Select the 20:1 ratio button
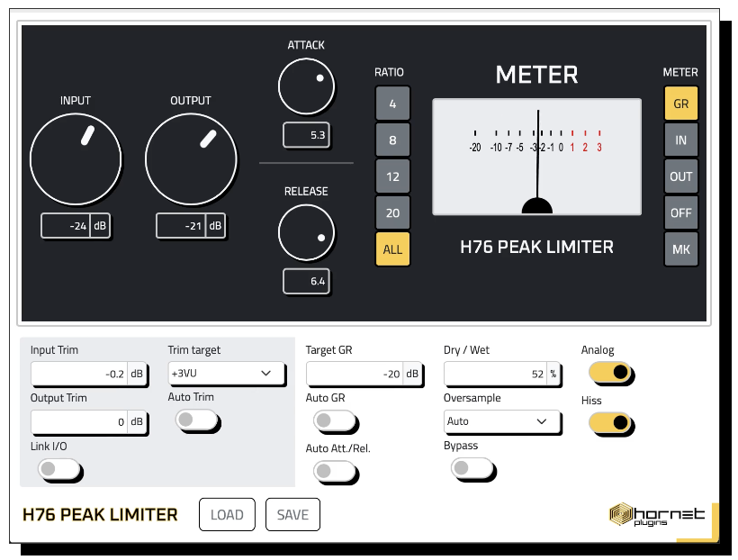 tap(392, 212)
